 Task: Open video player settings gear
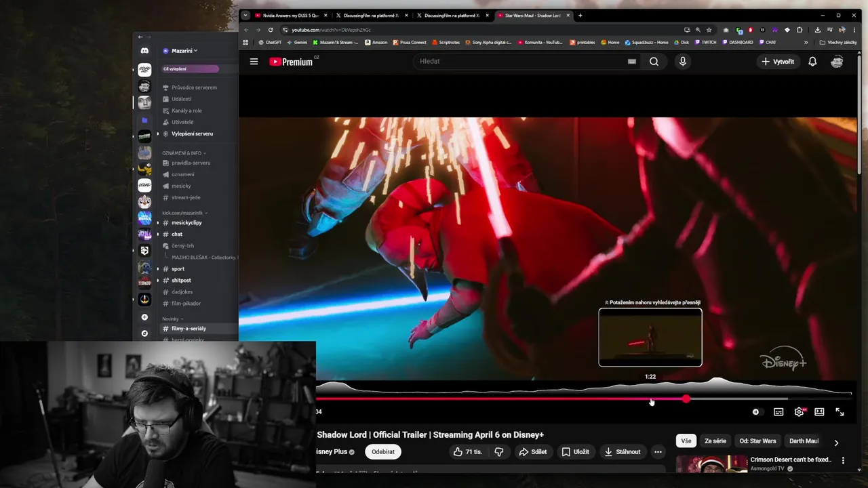pyautogui.click(x=799, y=411)
